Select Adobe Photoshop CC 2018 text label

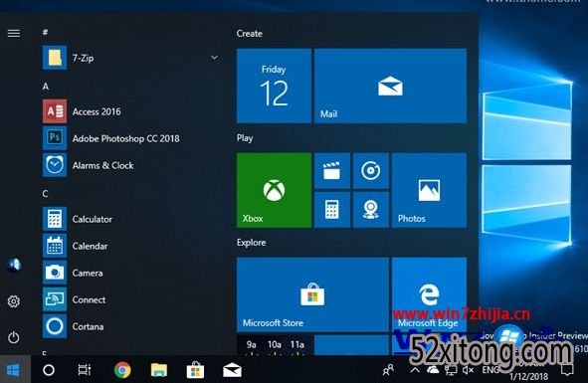tap(125, 138)
